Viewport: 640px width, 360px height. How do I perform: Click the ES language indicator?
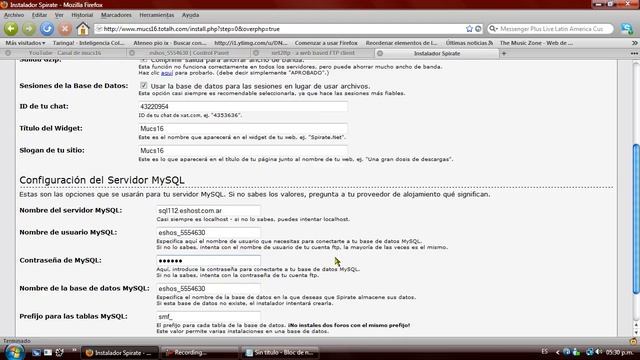(x=544, y=352)
